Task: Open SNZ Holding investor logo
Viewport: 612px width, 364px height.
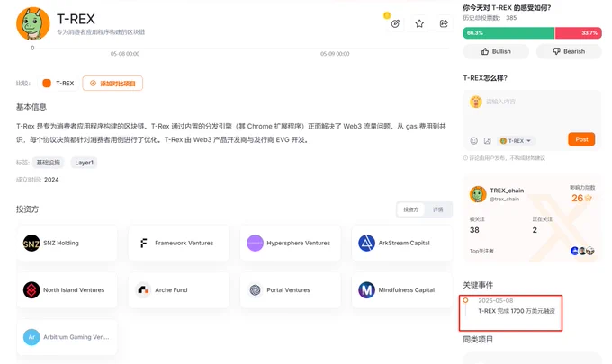Action: pyautogui.click(x=31, y=244)
